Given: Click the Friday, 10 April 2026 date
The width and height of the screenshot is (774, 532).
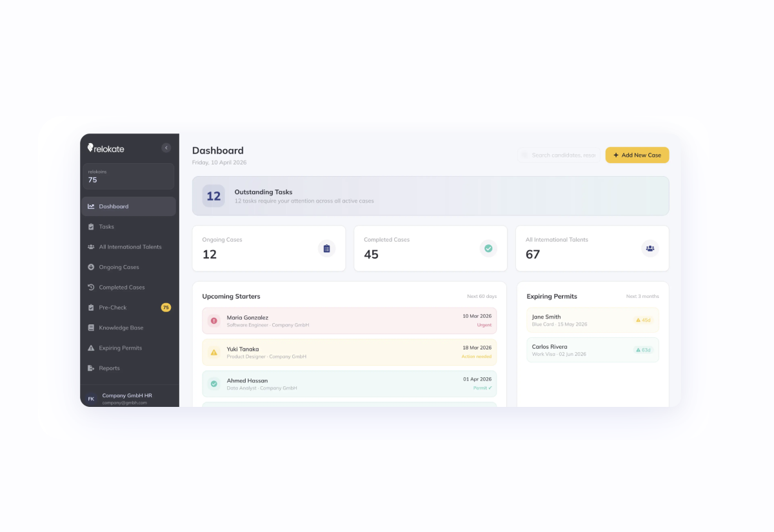Looking at the screenshot, I should (x=219, y=163).
